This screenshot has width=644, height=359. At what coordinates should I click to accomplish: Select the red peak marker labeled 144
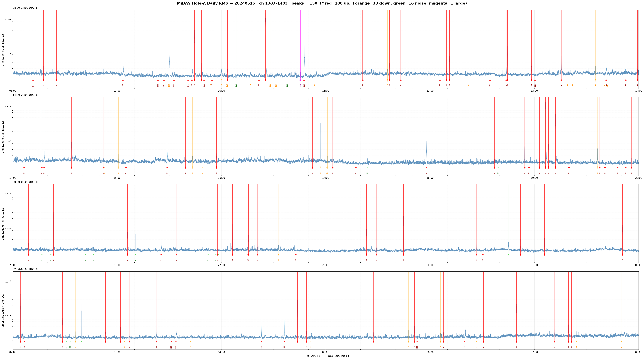(x=517, y=341)
